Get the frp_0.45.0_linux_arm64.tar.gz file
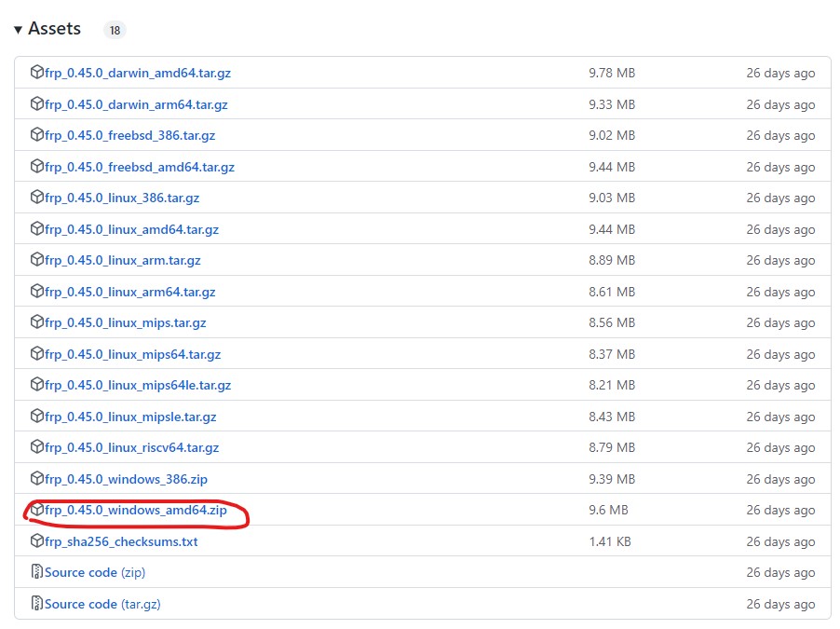Image resolution: width=840 pixels, height=629 pixels. point(129,292)
